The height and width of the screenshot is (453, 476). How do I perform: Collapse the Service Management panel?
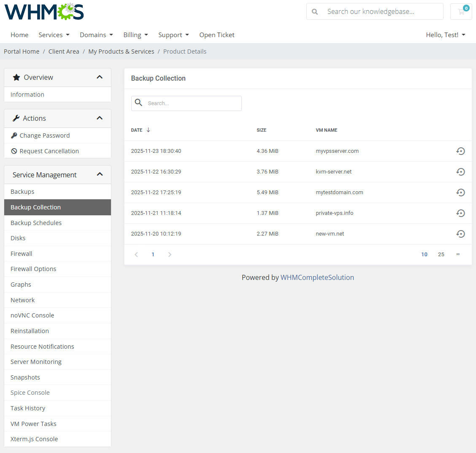(x=100, y=174)
